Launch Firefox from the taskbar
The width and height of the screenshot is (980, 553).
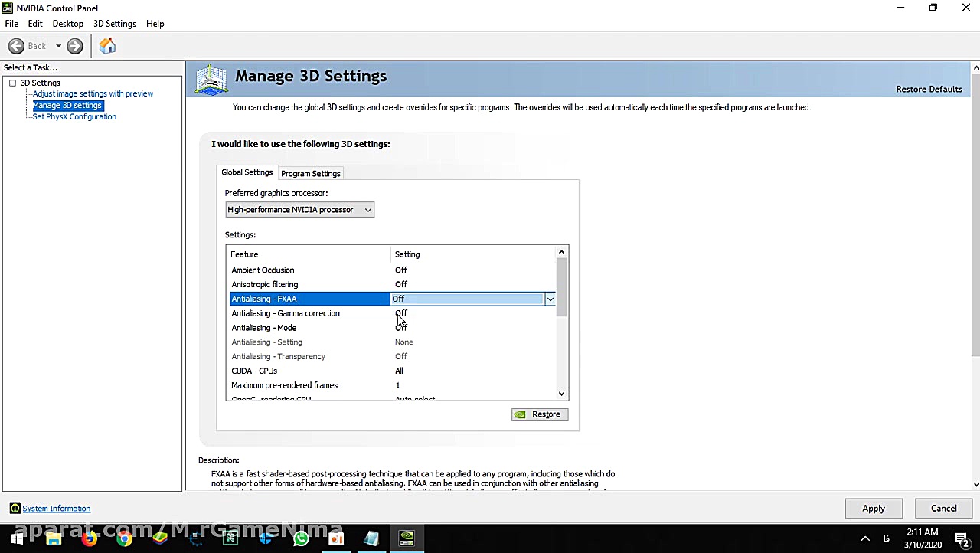(89, 538)
